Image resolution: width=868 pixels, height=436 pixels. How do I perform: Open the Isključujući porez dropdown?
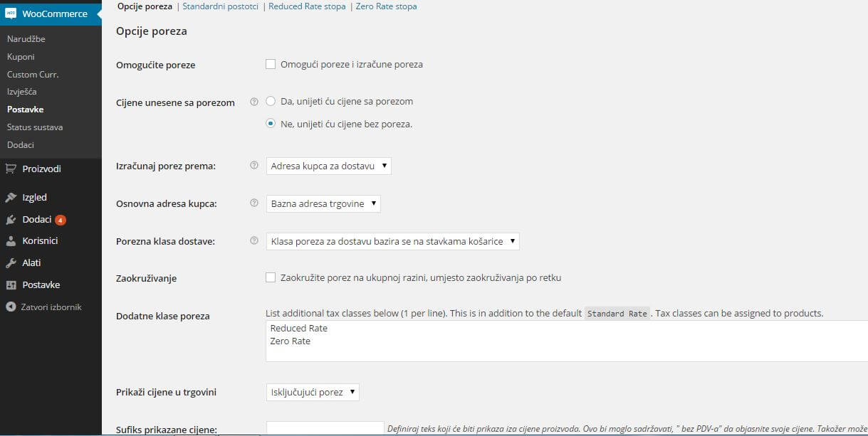pos(313,393)
